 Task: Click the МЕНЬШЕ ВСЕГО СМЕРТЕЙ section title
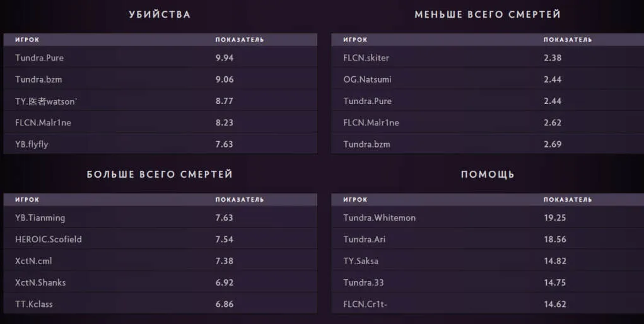coord(488,14)
